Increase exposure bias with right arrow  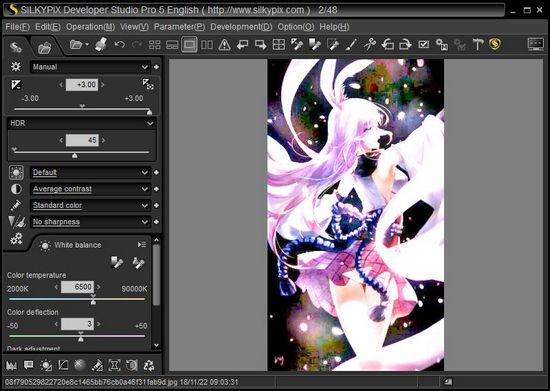point(103,85)
